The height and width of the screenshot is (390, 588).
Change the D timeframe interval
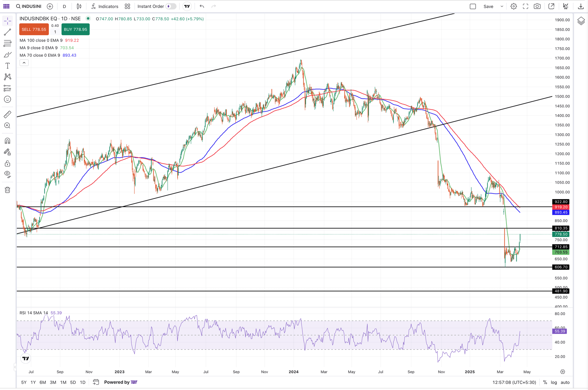point(64,6)
